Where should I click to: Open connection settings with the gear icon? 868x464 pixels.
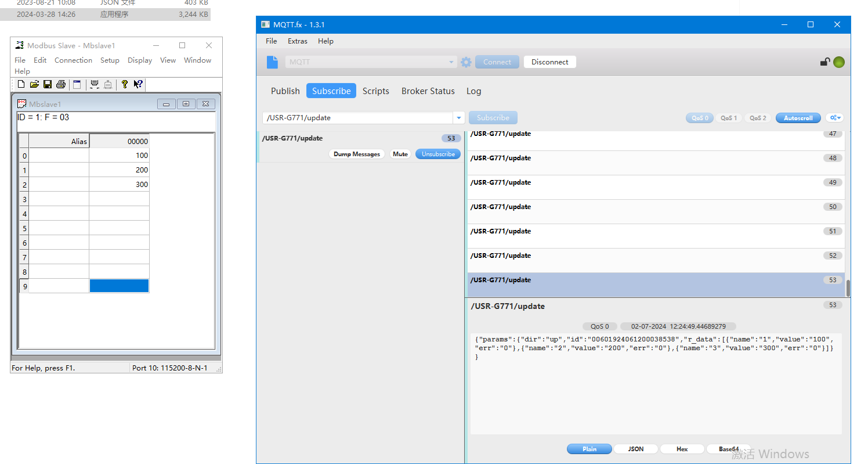466,62
